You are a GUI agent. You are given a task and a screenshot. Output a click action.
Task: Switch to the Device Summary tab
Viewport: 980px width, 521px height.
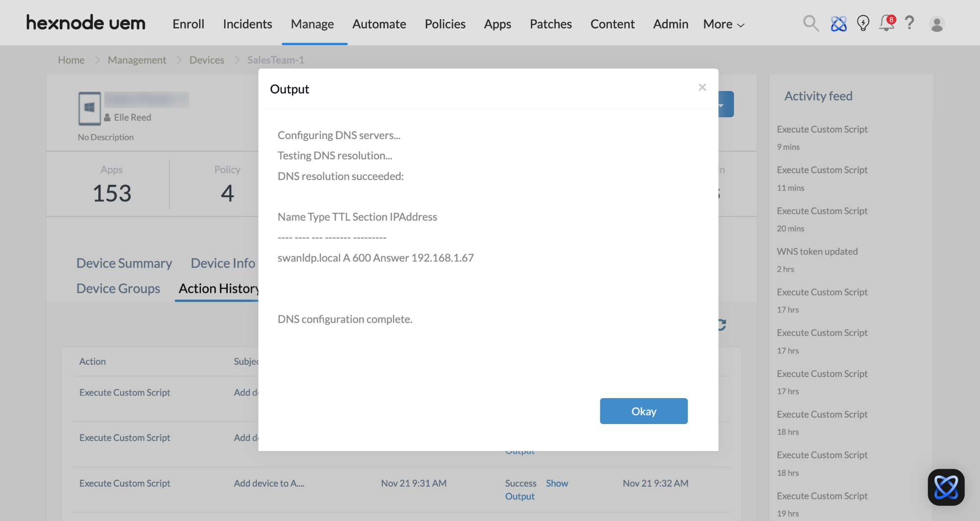tap(124, 263)
